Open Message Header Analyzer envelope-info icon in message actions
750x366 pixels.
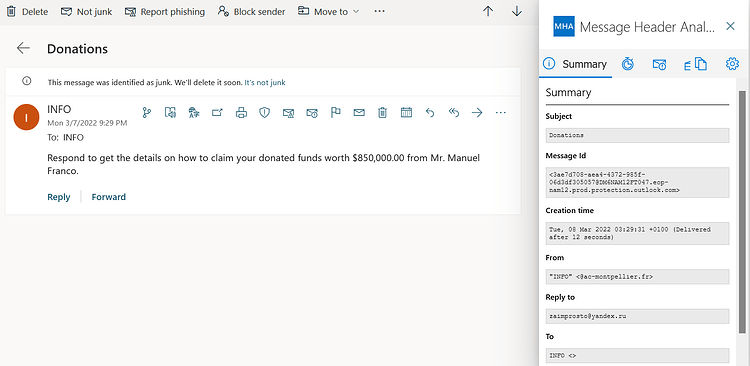[312, 113]
